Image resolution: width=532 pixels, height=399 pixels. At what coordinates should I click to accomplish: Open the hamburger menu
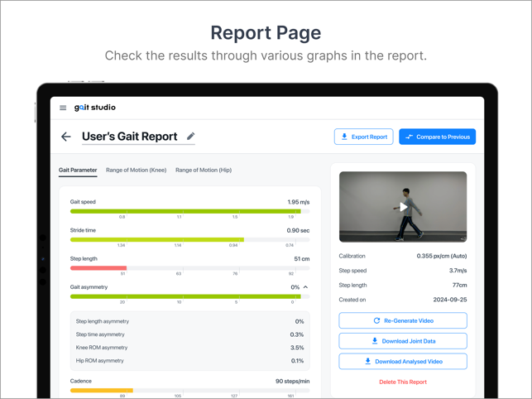coord(63,108)
